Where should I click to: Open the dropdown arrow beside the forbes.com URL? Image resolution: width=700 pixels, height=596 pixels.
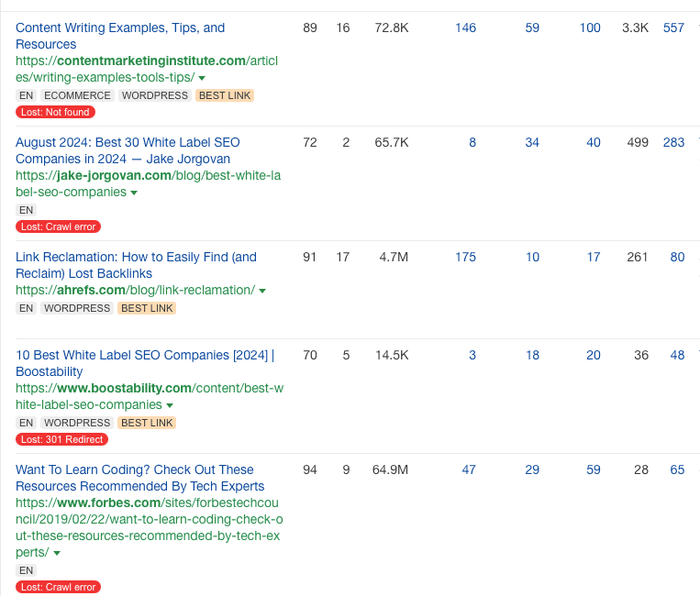click(x=57, y=554)
